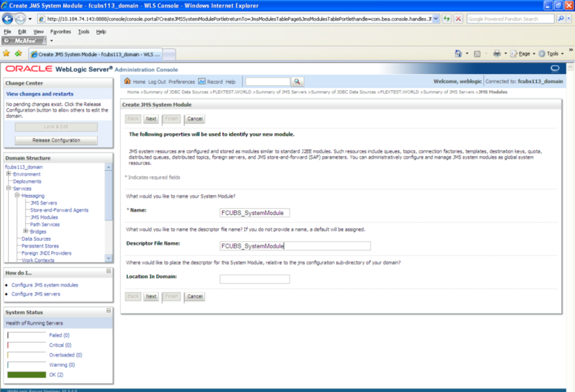Select the Create JMS System Module tab

96,54
